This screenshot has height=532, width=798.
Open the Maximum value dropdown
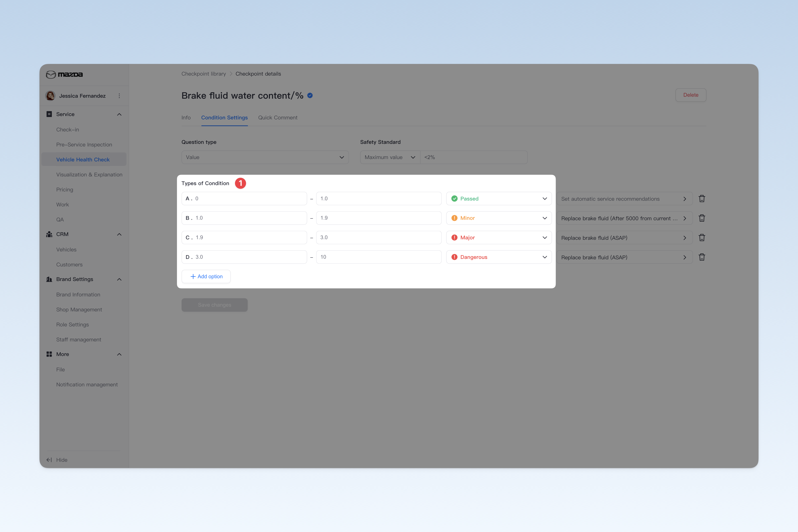(x=390, y=157)
